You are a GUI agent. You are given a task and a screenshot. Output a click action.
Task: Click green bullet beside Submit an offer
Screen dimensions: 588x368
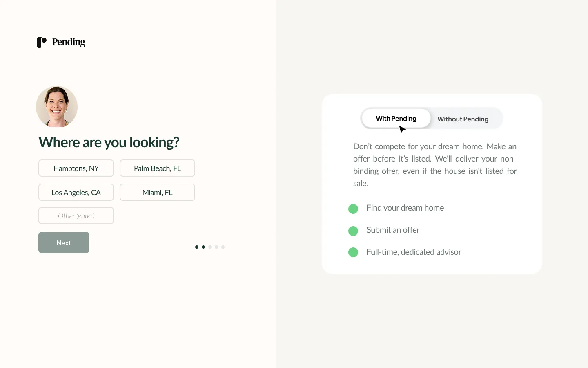[353, 231]
